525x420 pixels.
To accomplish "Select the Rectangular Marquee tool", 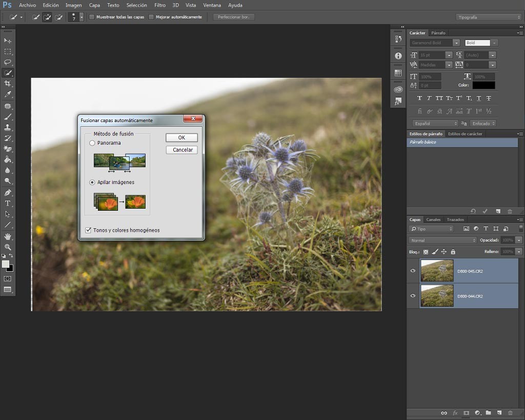I will coord(8,52).
